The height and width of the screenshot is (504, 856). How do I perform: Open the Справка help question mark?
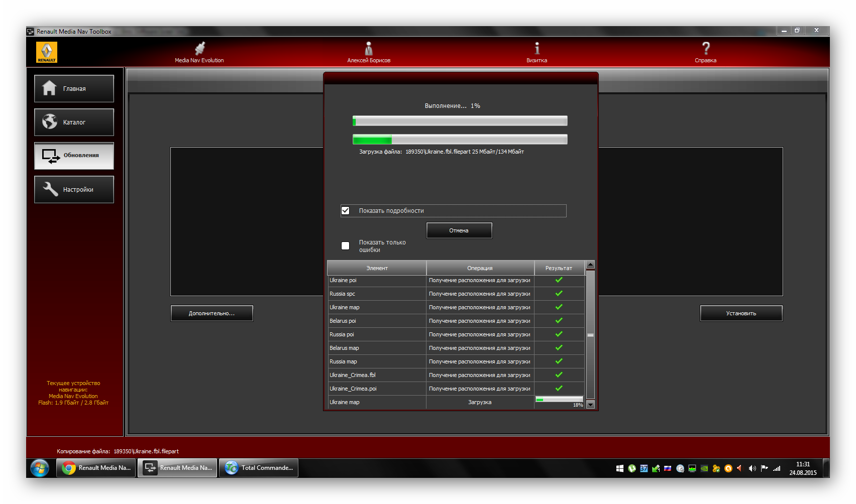705,49
